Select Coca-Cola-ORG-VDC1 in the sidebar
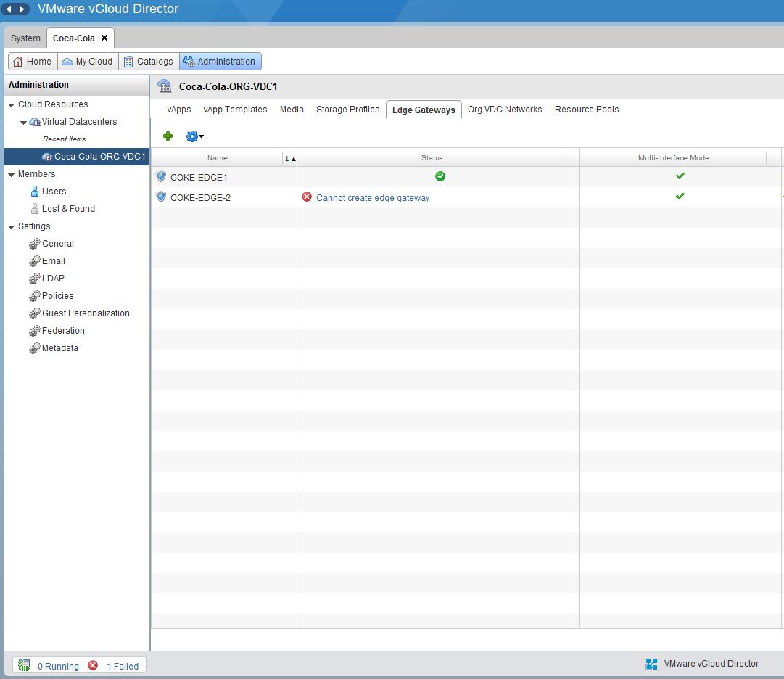 point(77,157)
